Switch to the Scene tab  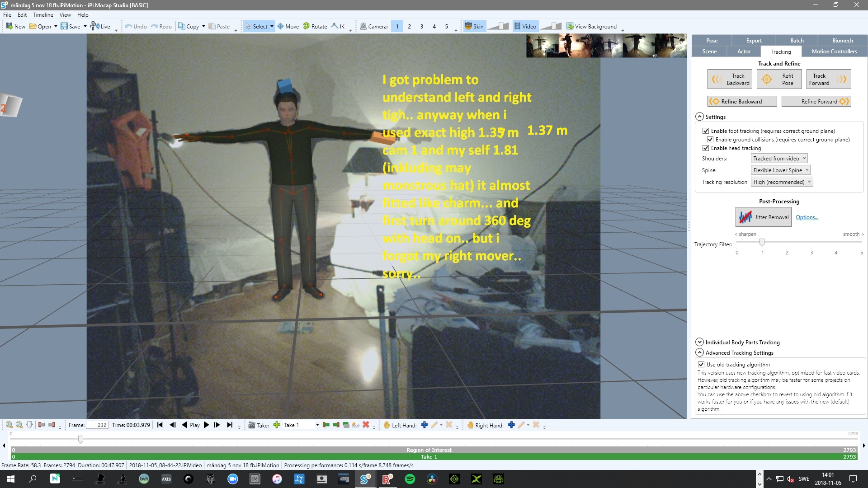(709, 52)
